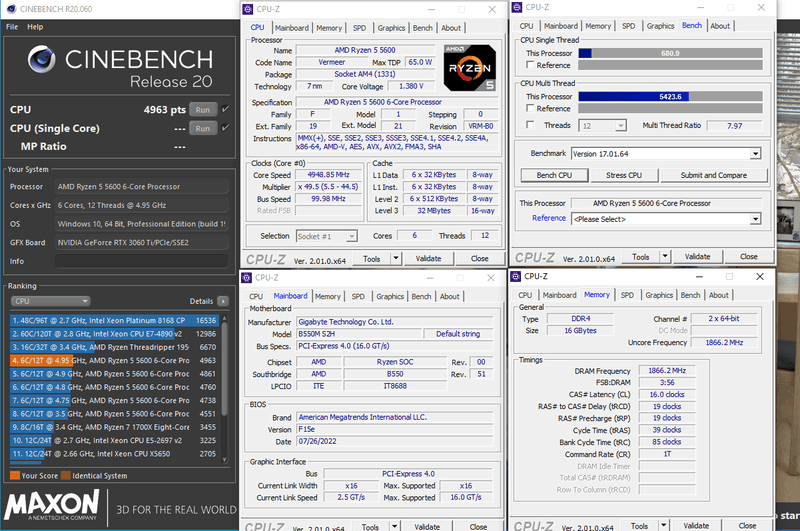Select ranking row AMD Ryzen Threadripper
This screenshot has width=800, height=531.
pos(114,347)
